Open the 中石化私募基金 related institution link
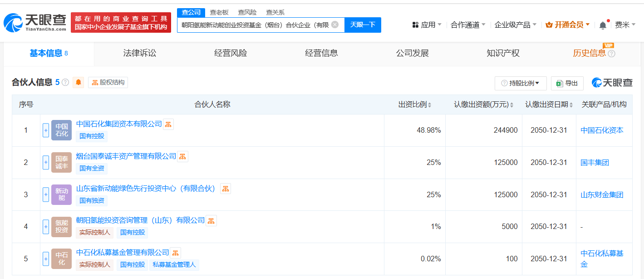This screenshot has width=644, height=279. pyautogui.click(x=602, y=259)
